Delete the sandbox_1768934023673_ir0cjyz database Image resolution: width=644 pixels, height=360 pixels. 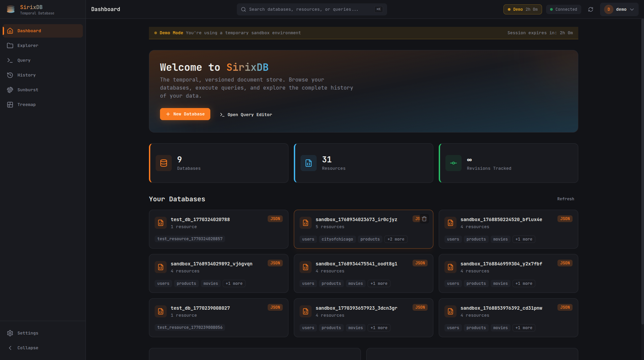click(x=424, y=219)
